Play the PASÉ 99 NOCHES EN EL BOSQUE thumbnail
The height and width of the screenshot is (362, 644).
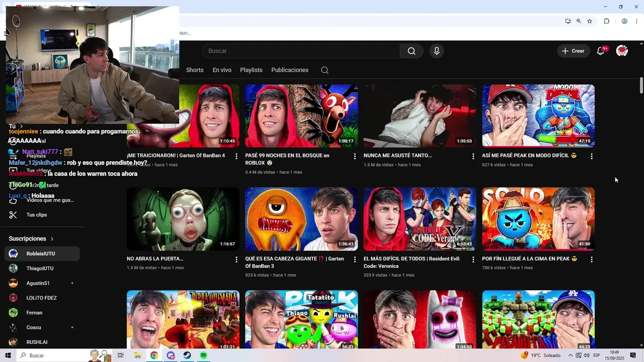301,116
